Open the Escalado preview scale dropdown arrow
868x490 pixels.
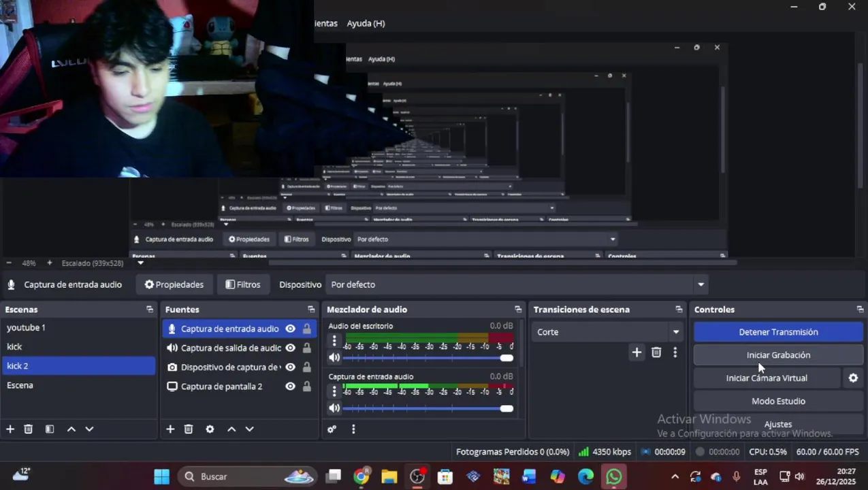tap(141, 263)
